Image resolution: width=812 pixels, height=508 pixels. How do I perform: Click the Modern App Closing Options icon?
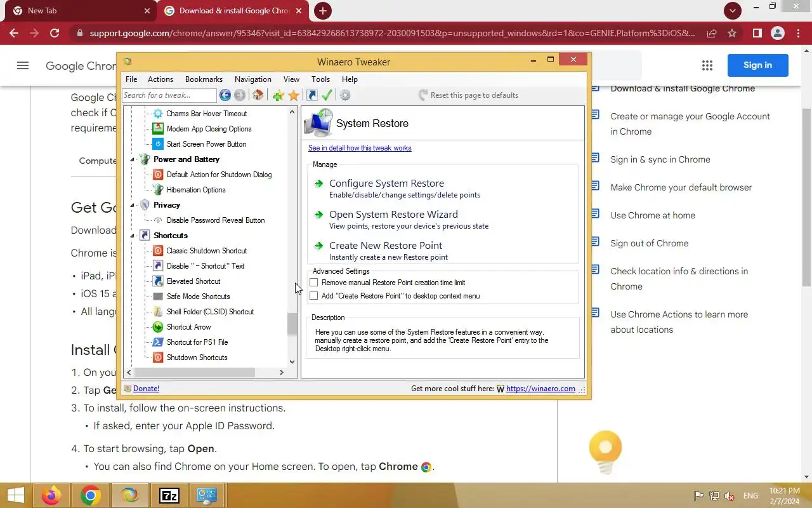coord(158,129)
